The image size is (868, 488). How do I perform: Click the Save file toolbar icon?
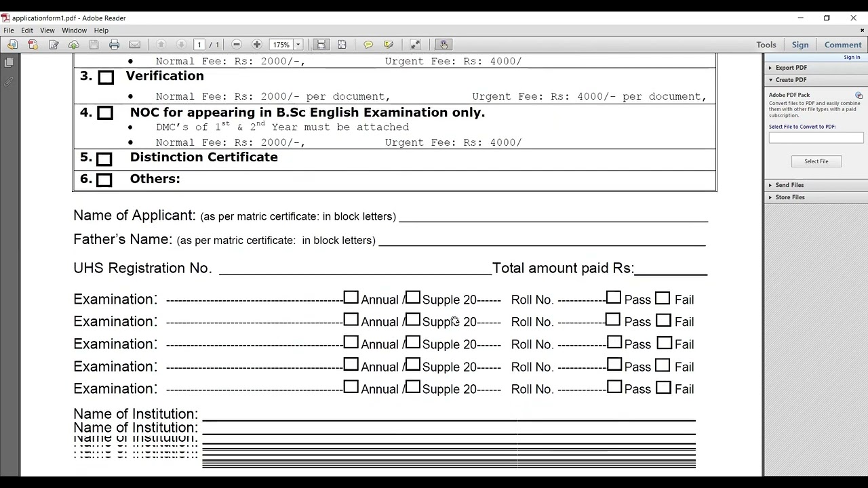click(94, 45)
